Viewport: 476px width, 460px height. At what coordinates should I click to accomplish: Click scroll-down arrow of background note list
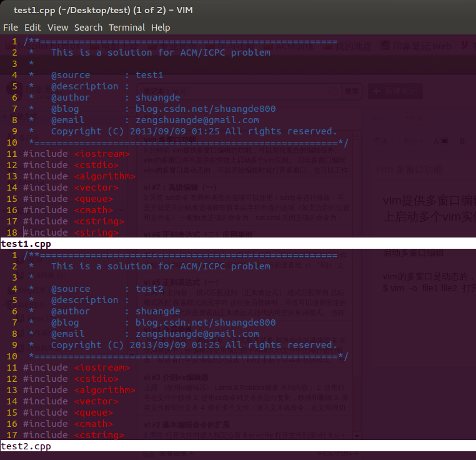tap(357, 436)
